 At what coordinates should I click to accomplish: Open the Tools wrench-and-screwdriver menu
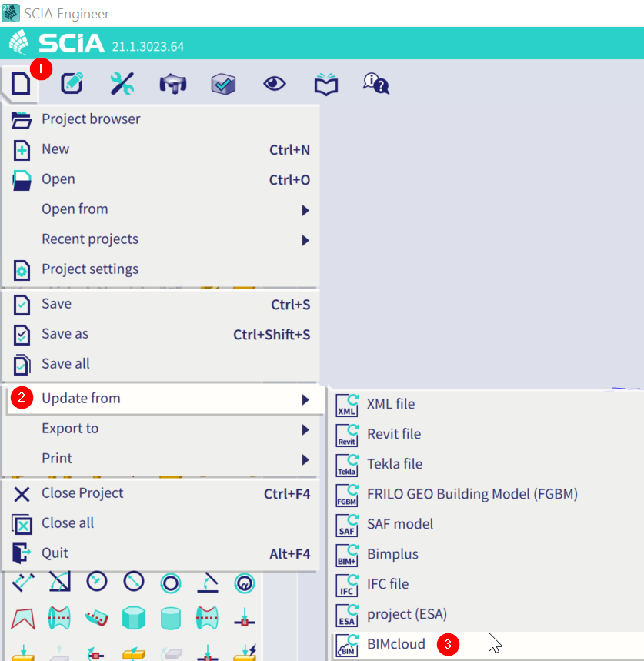coord(122,83)
